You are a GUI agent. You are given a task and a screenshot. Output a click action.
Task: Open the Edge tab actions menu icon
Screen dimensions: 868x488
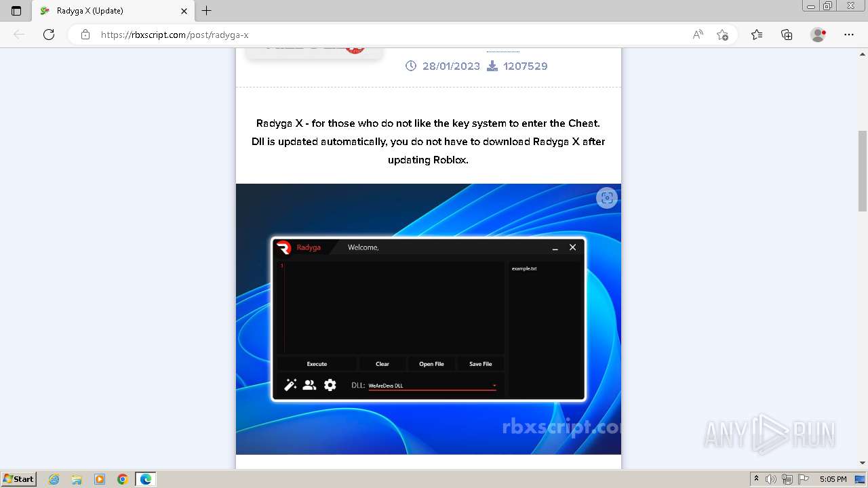(16, 11)
